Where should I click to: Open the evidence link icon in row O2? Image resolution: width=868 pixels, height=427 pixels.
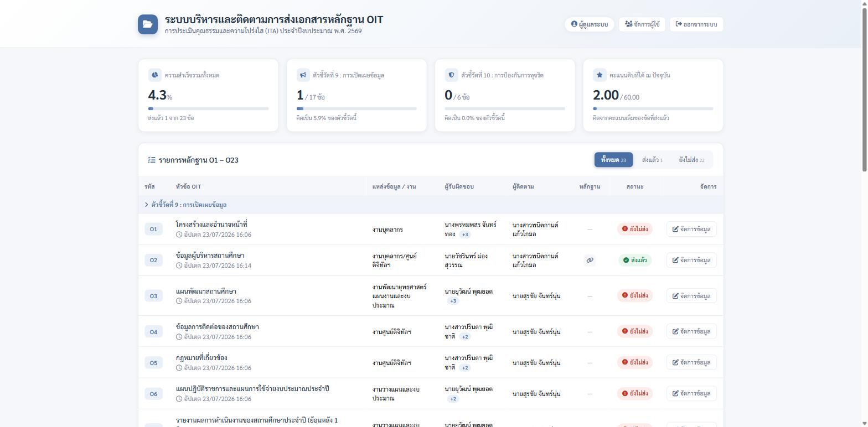pos(590,260)
